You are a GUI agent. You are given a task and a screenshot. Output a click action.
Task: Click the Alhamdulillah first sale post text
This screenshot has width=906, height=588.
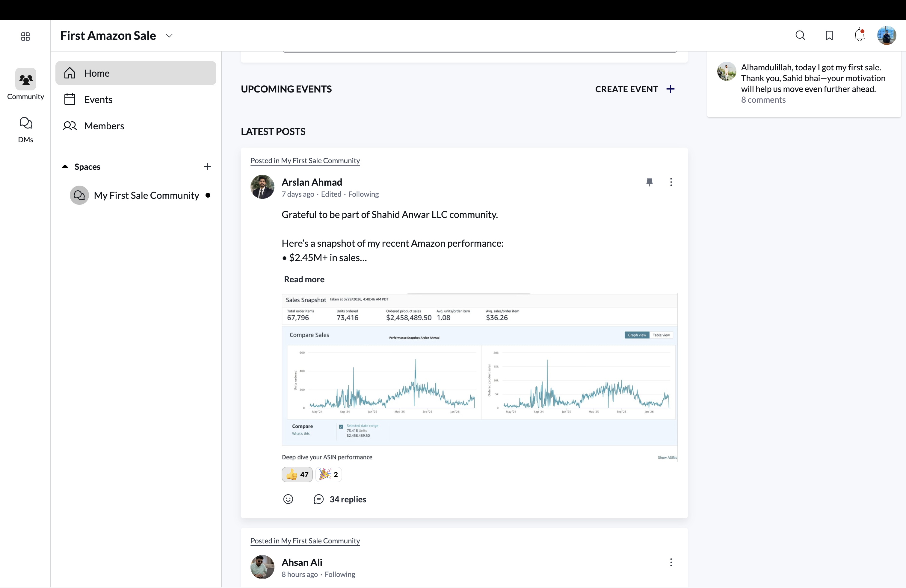(813, 78)
